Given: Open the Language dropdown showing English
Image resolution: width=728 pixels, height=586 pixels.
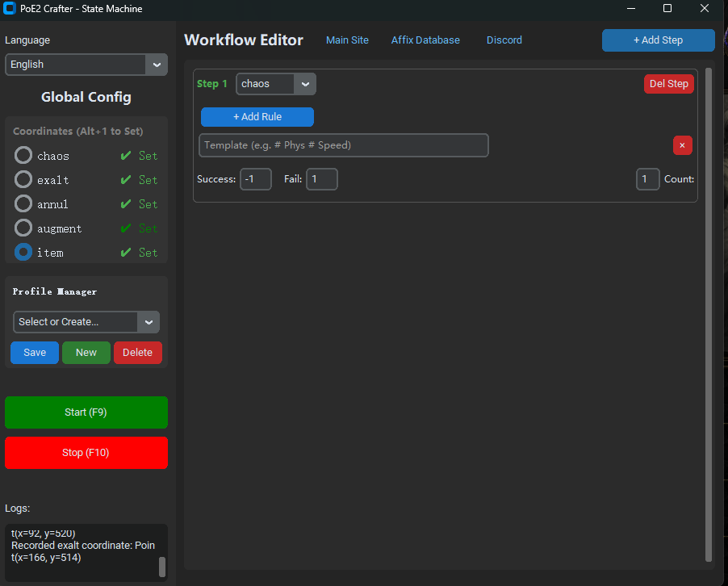Looking at the screenshot, I should click(x=86, y=65).
